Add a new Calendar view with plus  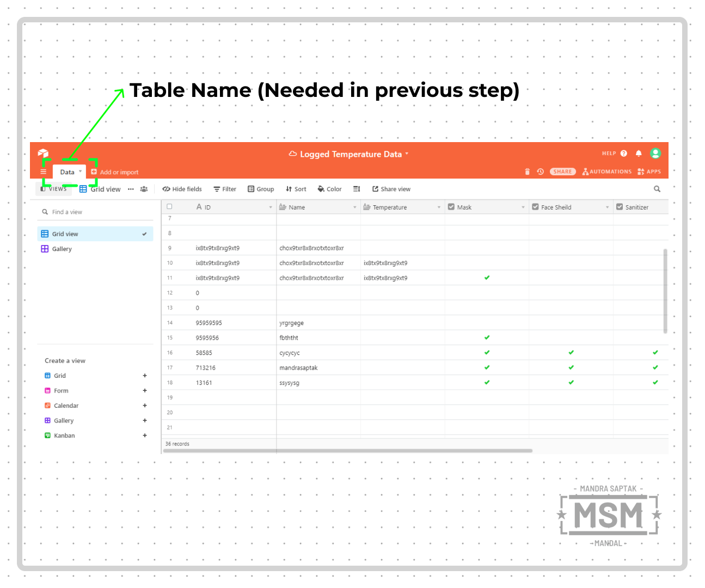coord(145,406)
